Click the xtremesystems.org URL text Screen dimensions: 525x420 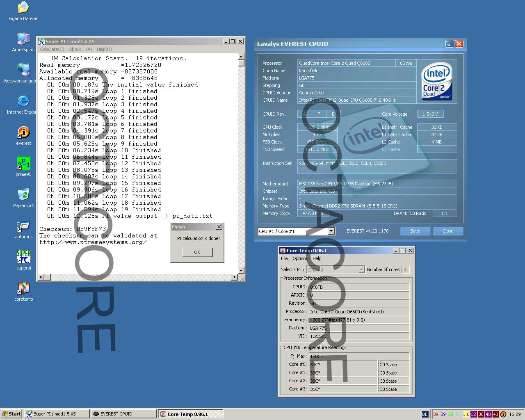93,242
